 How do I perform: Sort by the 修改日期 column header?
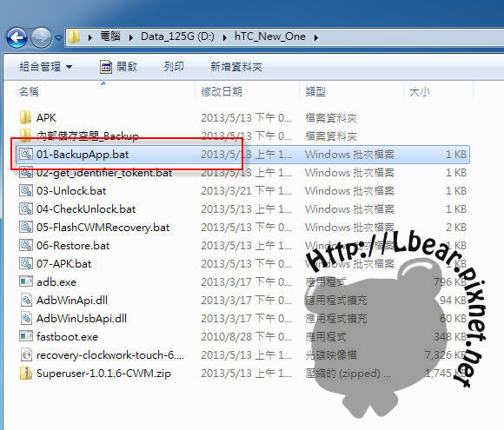point(222,92)
